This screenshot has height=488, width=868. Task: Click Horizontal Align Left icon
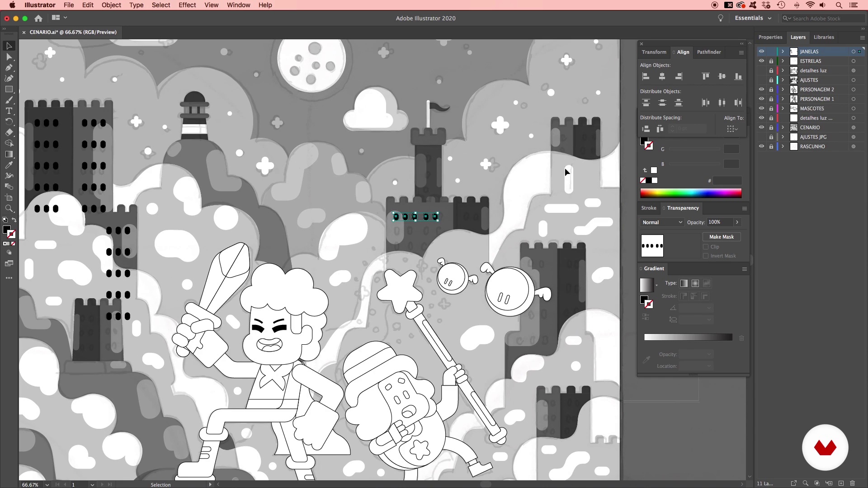click(646, 76)
